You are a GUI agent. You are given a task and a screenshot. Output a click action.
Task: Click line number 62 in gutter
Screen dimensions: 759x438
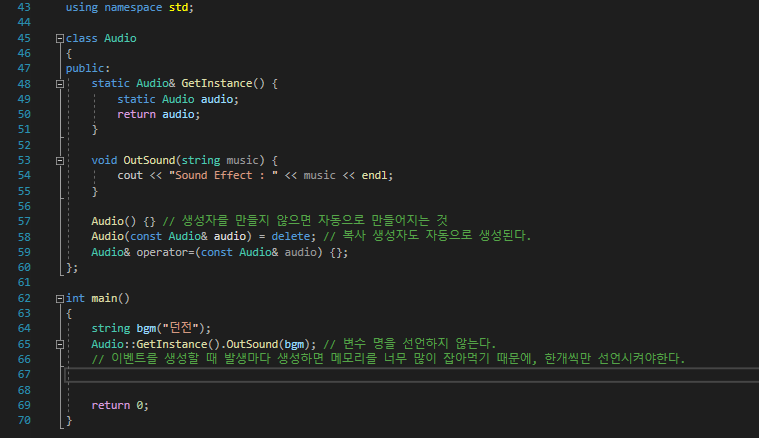click(x=24, y=298)
